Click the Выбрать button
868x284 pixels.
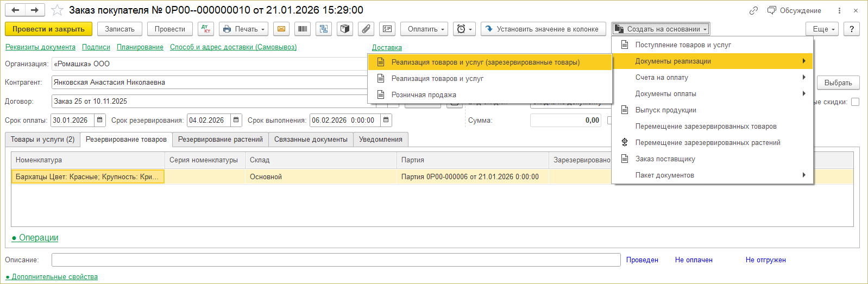pyautogui.click(x=838, y=83)
